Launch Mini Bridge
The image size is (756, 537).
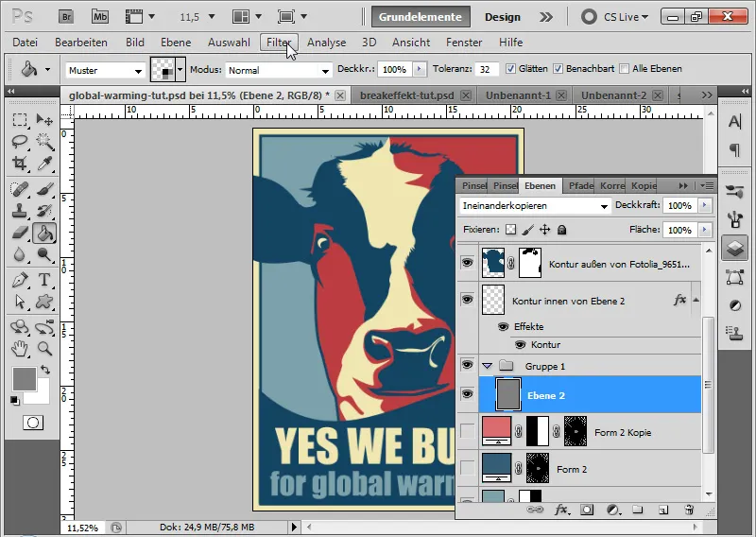pyautogui.click(x=100, y=17)
